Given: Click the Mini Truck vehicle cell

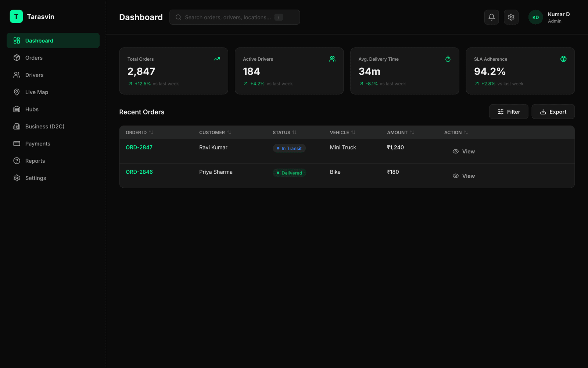Looking at the screenshot, I should click(343, 148).
